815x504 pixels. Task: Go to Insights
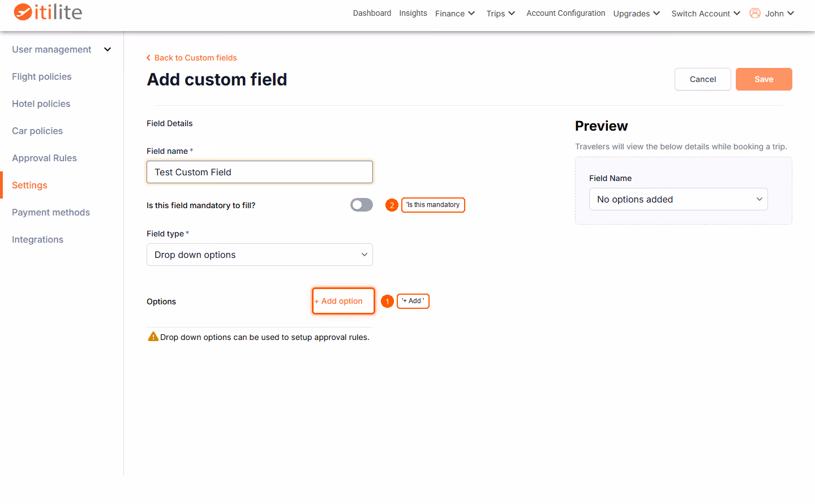click(x=413, y=13)
